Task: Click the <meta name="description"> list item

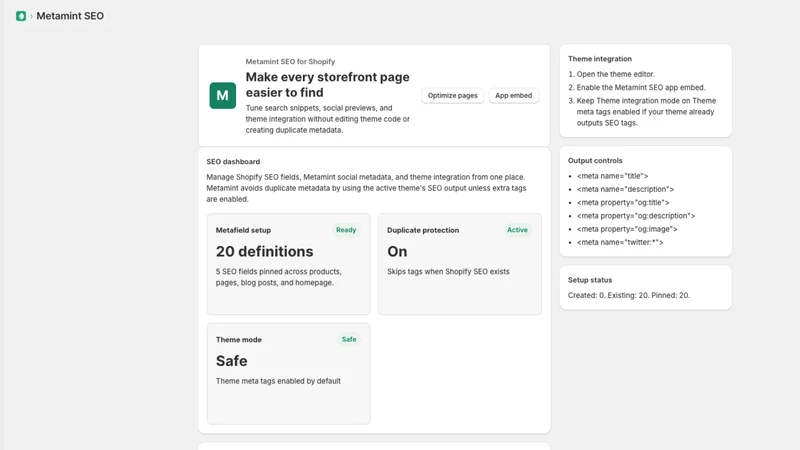Action: tap(625, 189)
